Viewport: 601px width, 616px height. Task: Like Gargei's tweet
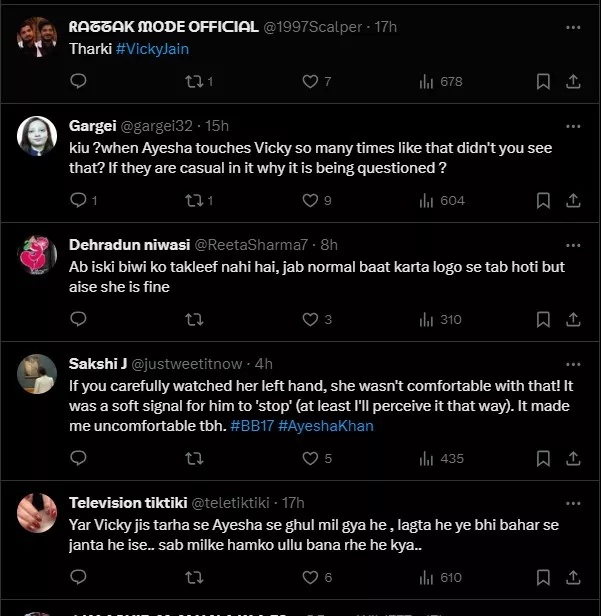click(310, 200)
